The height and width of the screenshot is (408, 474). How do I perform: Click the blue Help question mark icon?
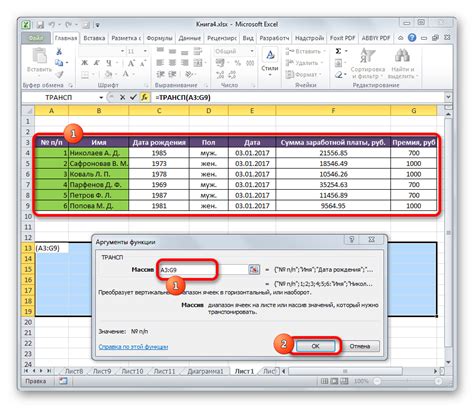412,38
